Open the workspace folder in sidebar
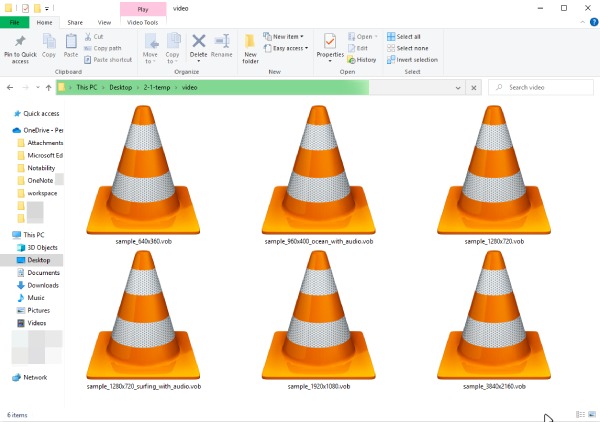Image resolution: width=600 pixels, height=422 pixels. point(38,193)
